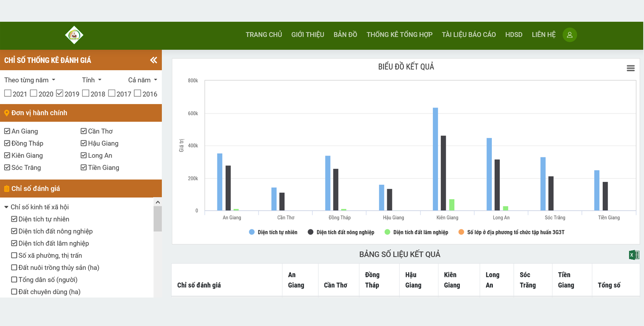Go to BẢN ĐỒ menu
The image size is (644, 326).
coord(345,35)
